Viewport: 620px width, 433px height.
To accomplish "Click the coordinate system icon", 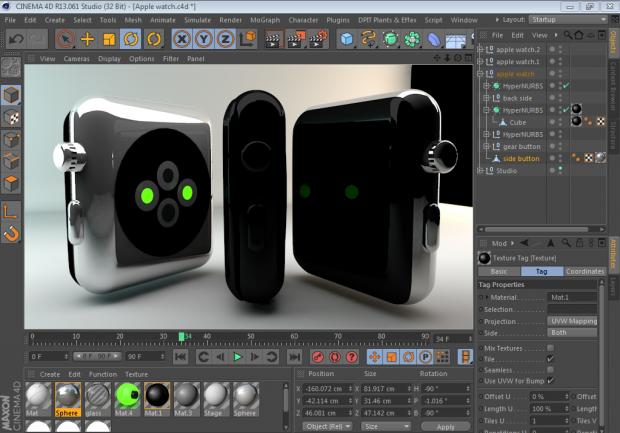I will (x=248, y=39).
